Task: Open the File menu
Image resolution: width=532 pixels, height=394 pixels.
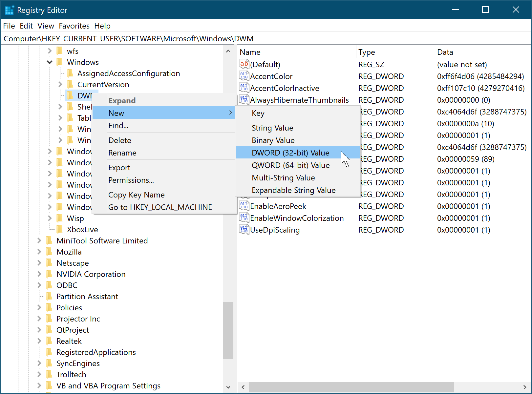Action: [9, 26]
